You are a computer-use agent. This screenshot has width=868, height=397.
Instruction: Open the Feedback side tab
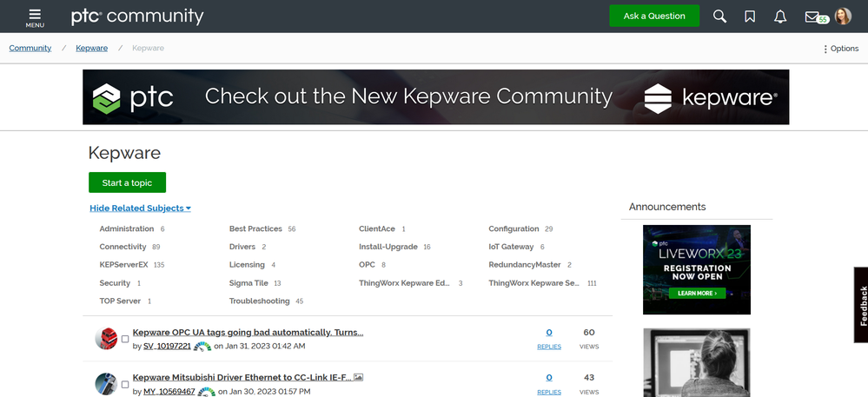[x=862, y=306]
